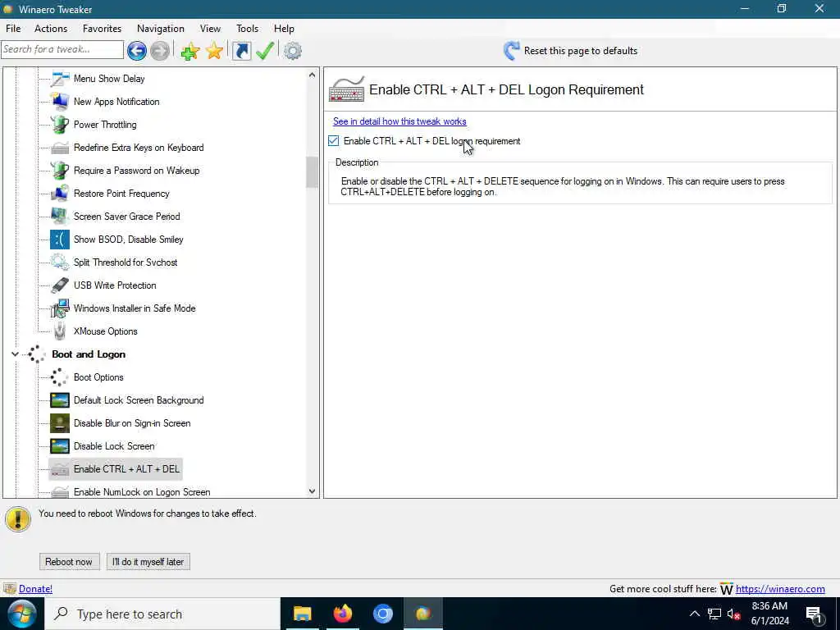Click the network tray icon

tap(714, 614)
